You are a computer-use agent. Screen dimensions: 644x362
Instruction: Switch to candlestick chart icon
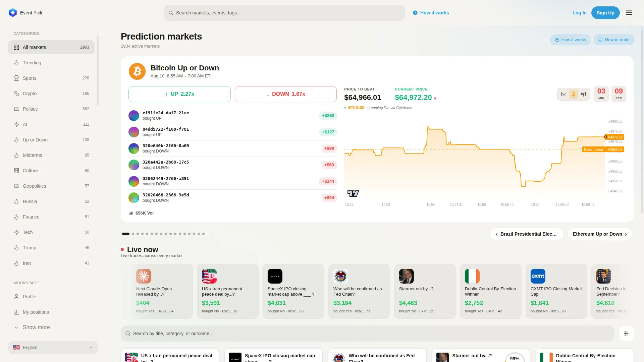tap(584, 94)
